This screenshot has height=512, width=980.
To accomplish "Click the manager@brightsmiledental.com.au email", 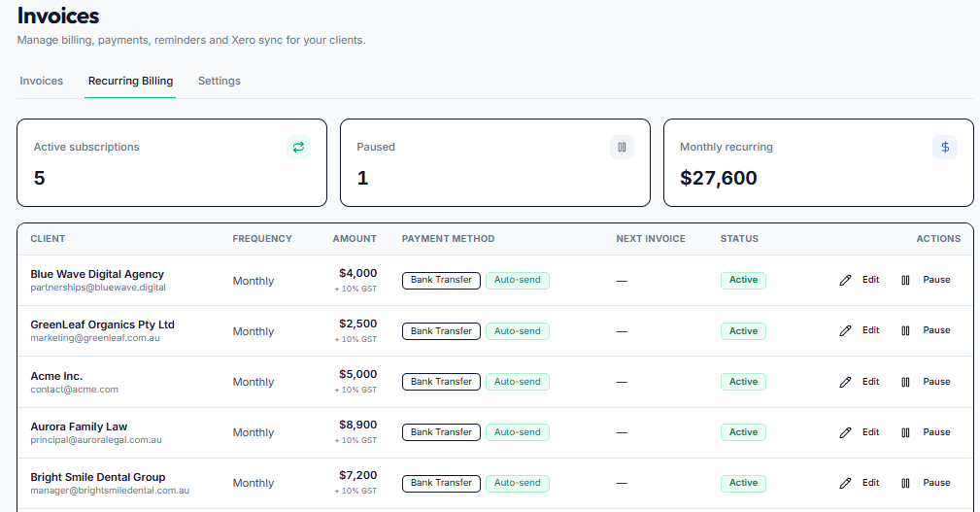I will [x=110, y=491].
